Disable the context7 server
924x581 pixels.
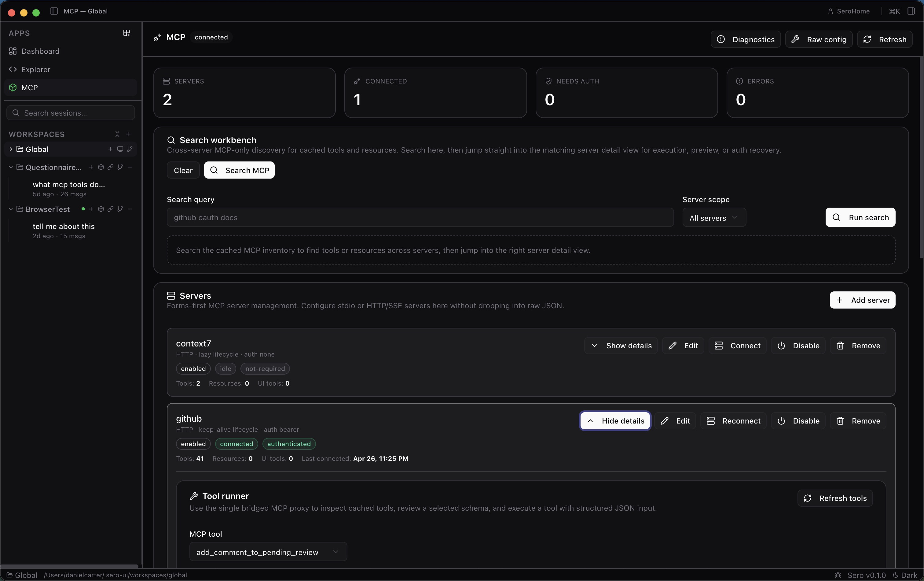[798, 345]
